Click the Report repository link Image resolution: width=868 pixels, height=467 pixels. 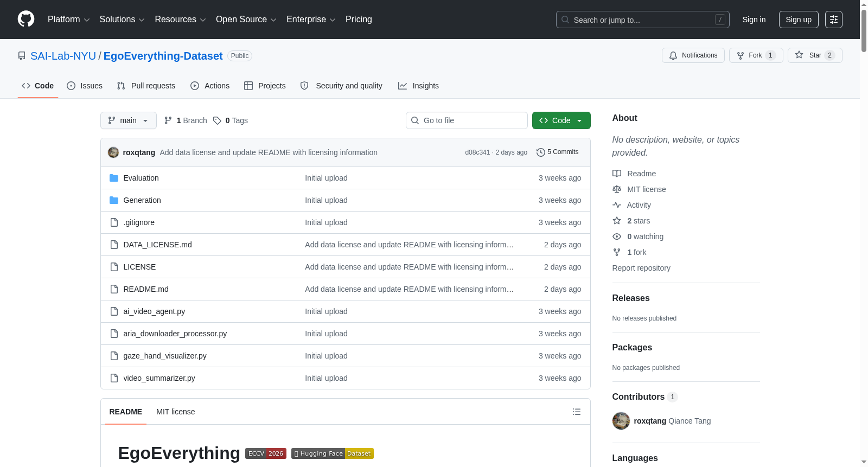tap(641, 268)
